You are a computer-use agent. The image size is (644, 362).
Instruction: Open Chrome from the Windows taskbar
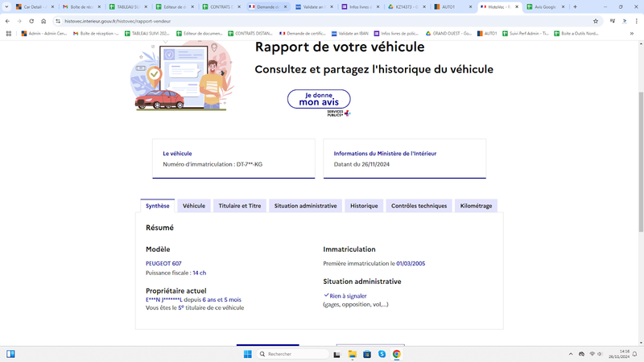[396, 354]
